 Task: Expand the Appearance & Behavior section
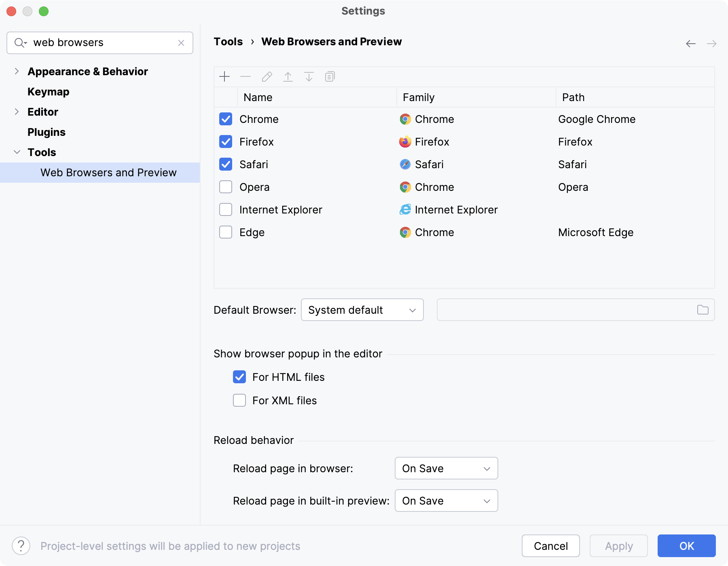click(x=17, y=71)
